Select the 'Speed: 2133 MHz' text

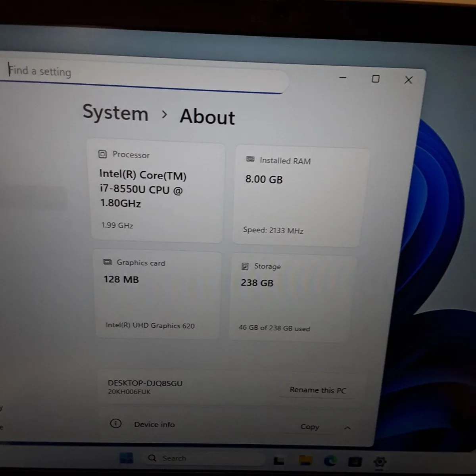(273, 230)
